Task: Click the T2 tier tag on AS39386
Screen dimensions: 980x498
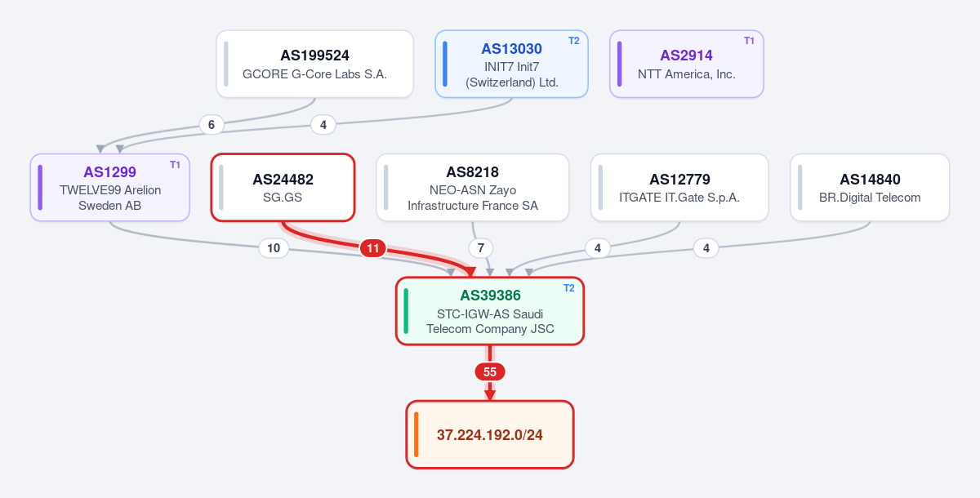Action: [x=569, y=287]
